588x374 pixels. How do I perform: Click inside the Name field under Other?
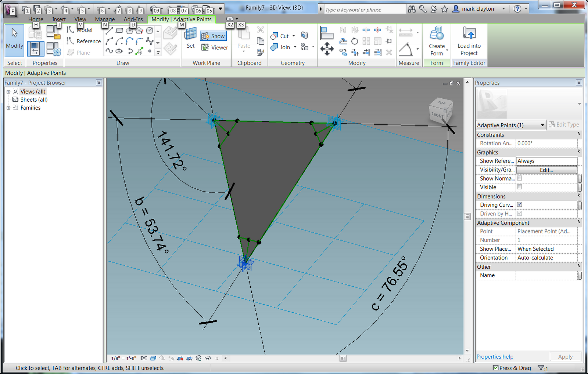coord(548,275)
